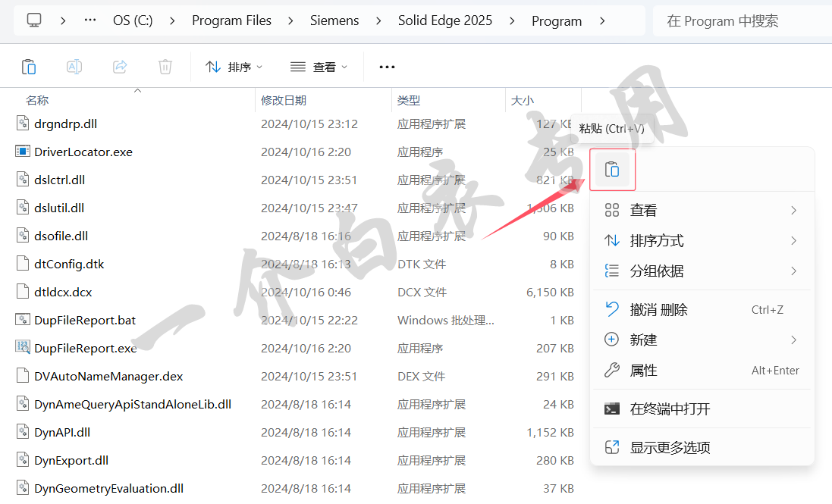Select the DriverLocator.exe file icon

coord(23,152)
